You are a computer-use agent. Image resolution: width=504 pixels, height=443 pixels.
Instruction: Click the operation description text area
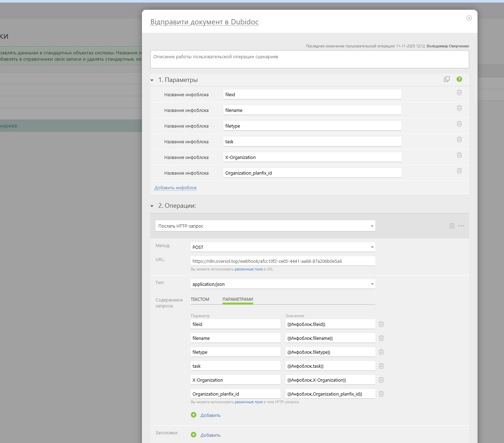pos(310,59)
